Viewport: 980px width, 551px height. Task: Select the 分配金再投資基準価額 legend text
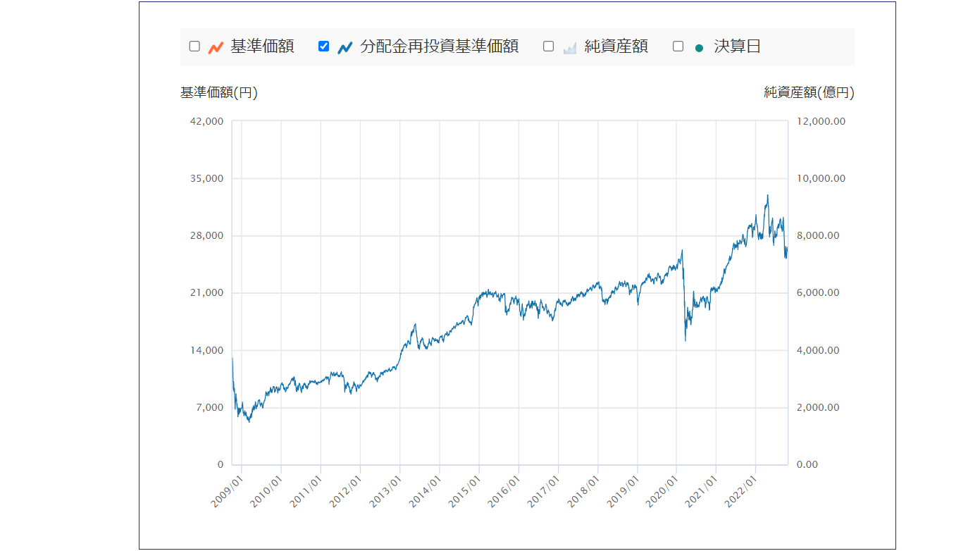[439, 47]
